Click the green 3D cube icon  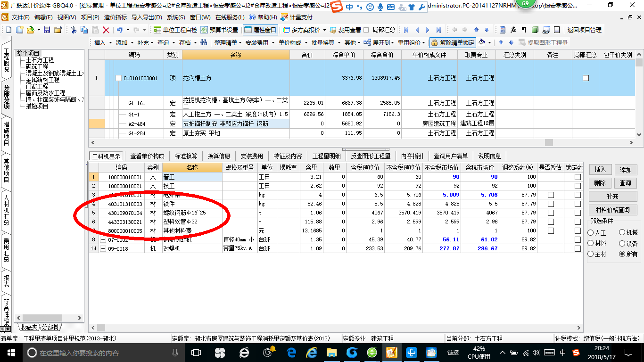tap(535, 30)
